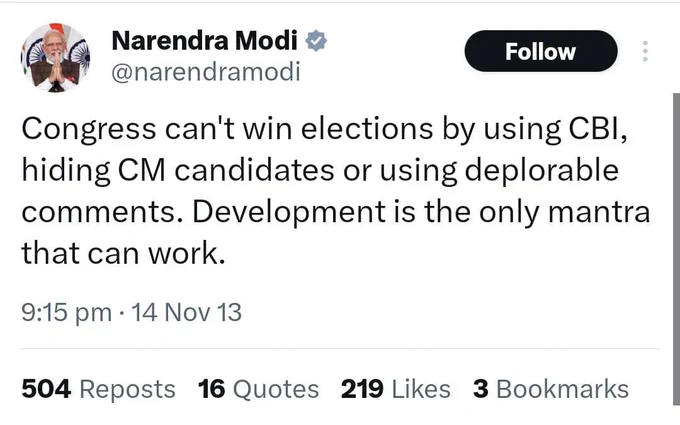This screenshot has height=425, width=680.
Task: Click the tweet line "that can work."
Action: tap(124, 253)
